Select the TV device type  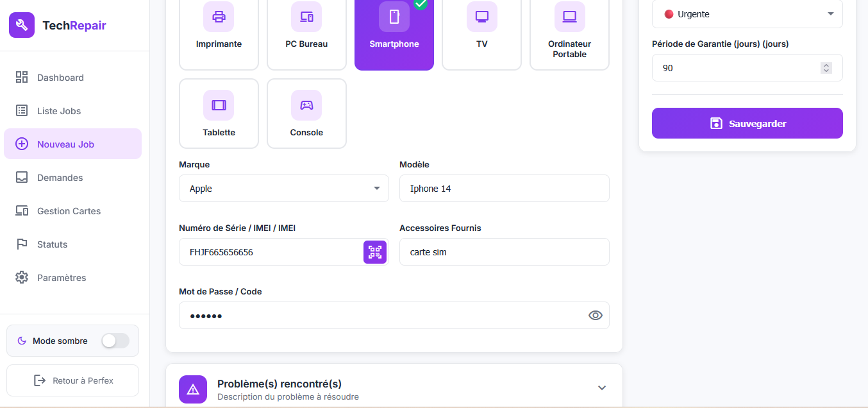[x=481, y=32]
